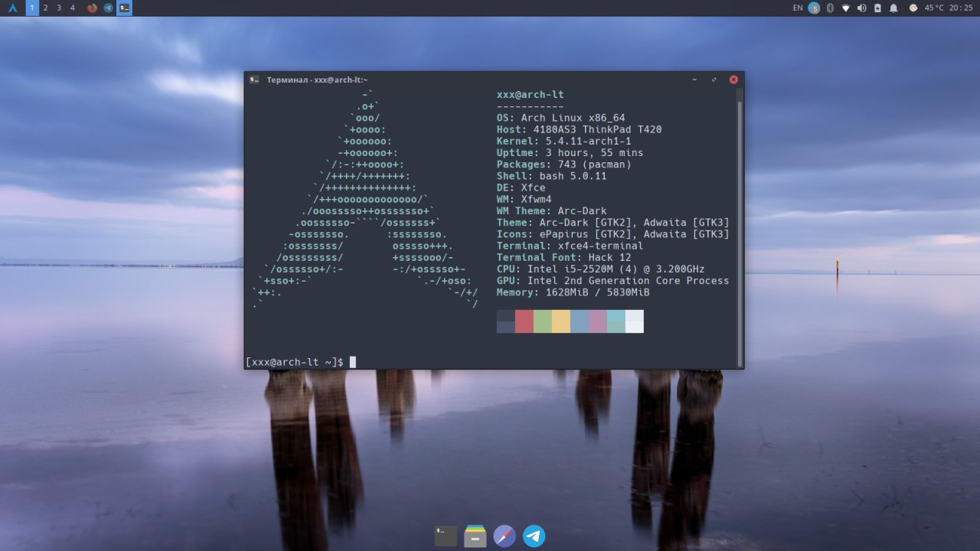Open the notifications bell icon
The height and width of the screenshot is (551, 980).
pyautogui.click(x=893, y=8)
